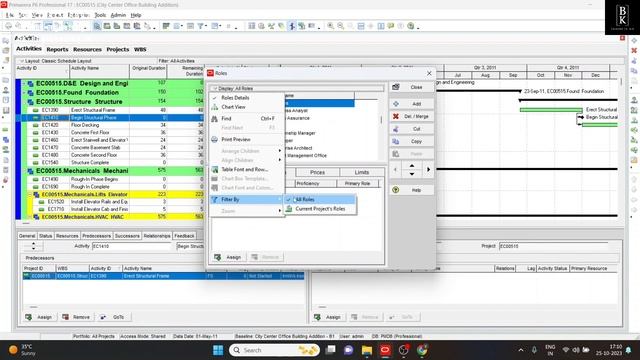Click the right arrow in Roles dialog

tap(428, 169)
